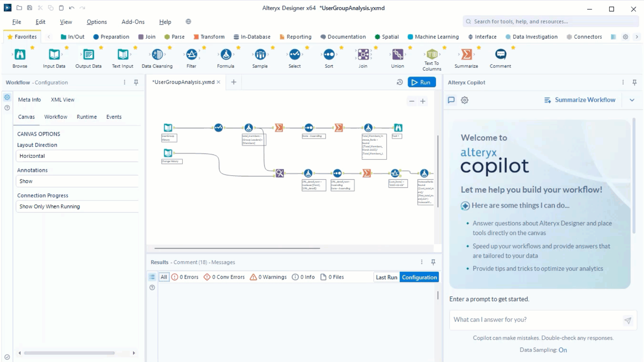Click canvas zoom in plus button
This screenshot has height=362, width=644.
pyautogui.click(x=423, y=101)
